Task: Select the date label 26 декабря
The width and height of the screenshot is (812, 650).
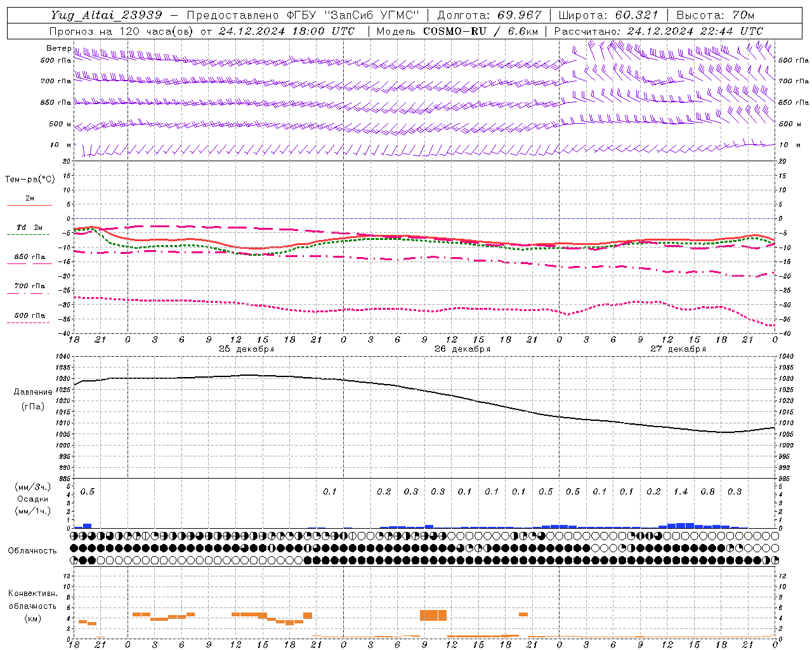Action: (462, 349)
